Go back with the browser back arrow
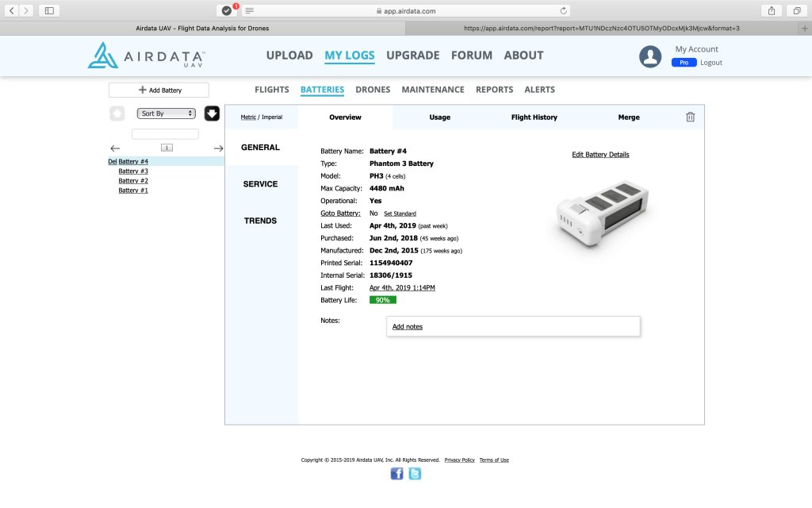Screen dimensions: 812x508 (x=11, y=10)
